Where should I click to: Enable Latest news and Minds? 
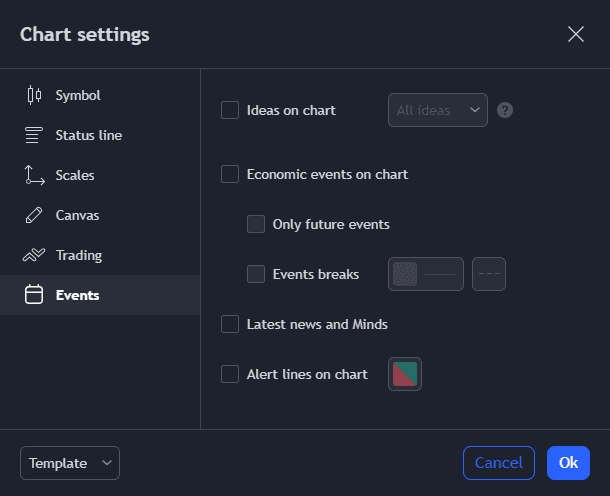230,324
